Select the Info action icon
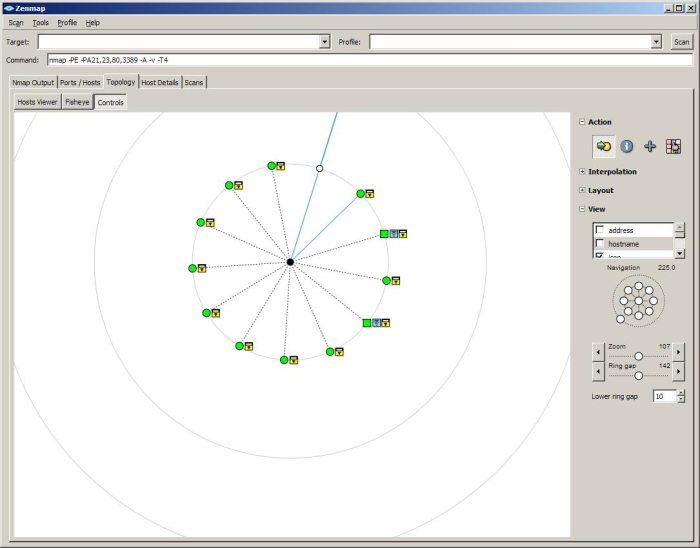The image size is (700, 548). coord(627,146)
